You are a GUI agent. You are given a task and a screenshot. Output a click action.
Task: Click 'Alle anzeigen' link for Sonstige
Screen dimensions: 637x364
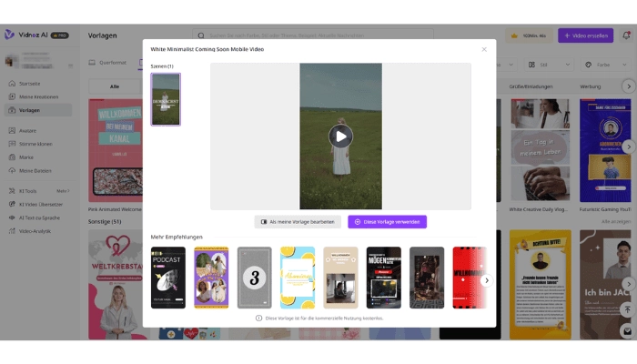point(616,221)
